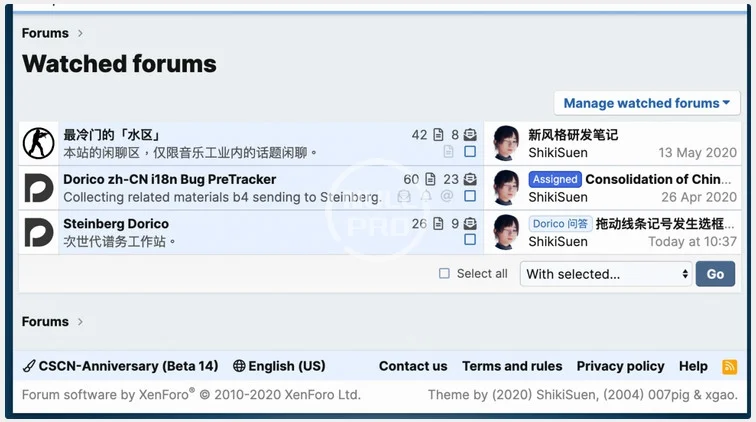The height and width of the screenshot is (422, 756).
Task: Click the envelope icon in PreTracker row
Action: pyautogui.click(x=404, y=197)
